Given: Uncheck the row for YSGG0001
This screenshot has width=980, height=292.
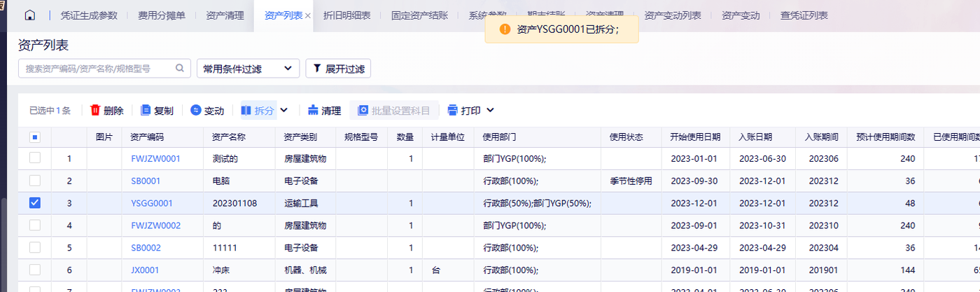Looking at the screenshot, I should (35, 203).
